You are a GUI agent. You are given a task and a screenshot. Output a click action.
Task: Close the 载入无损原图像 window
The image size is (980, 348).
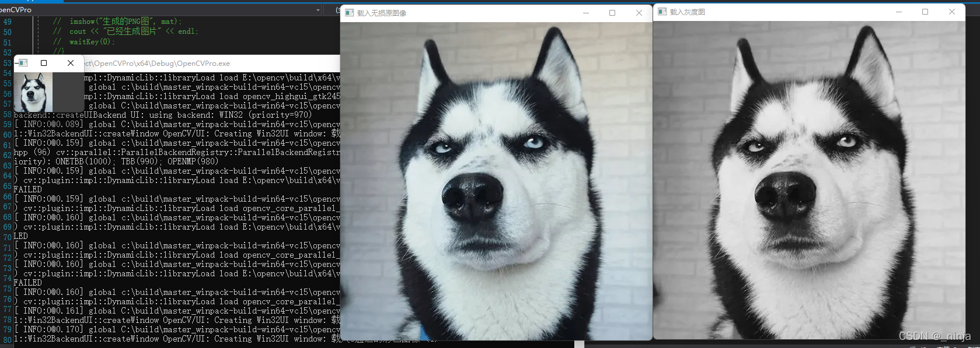click(x=639, y=13)
